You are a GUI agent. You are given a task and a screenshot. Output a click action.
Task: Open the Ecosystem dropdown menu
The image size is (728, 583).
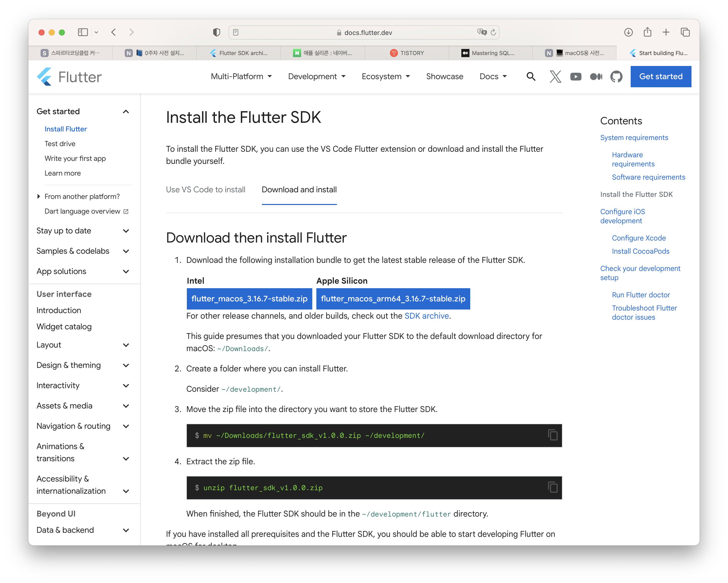coord(386,76)
